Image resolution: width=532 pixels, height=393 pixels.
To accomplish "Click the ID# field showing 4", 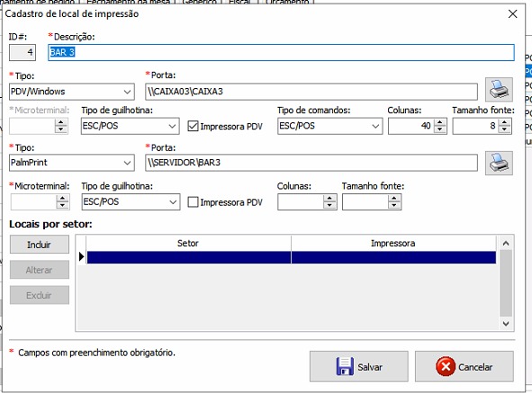I will (23, 52).
